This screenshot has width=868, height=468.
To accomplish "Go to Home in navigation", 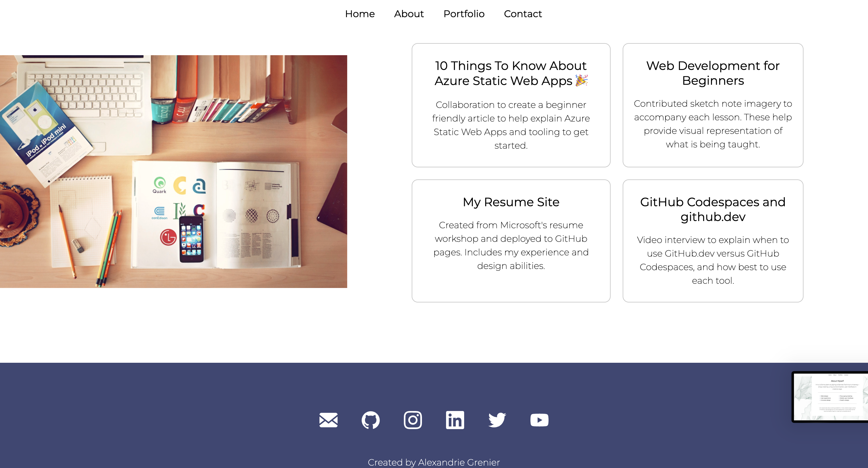I will click(360, 14).
